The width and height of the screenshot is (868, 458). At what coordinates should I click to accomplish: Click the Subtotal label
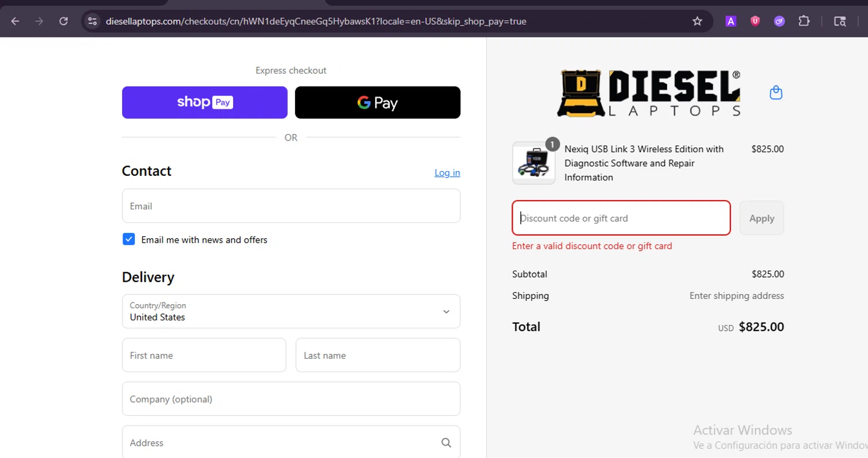(x=529, y=274)
